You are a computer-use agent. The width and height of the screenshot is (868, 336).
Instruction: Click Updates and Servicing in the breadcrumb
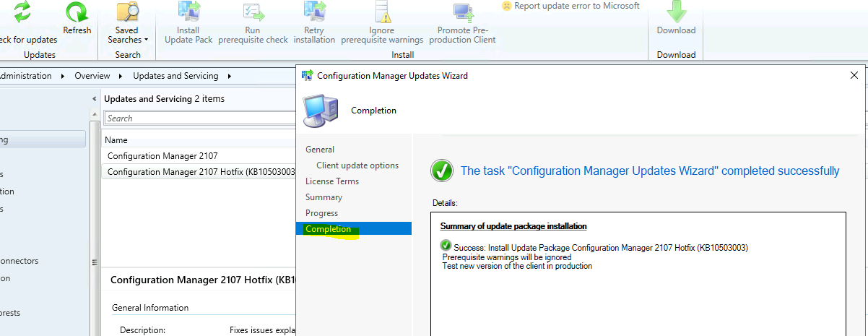tap(175, 76)
